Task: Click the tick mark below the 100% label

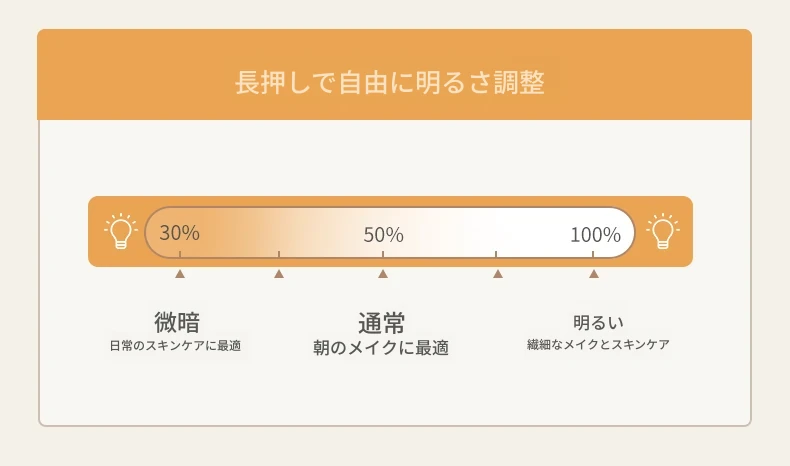Action: [x=593, y=254]
